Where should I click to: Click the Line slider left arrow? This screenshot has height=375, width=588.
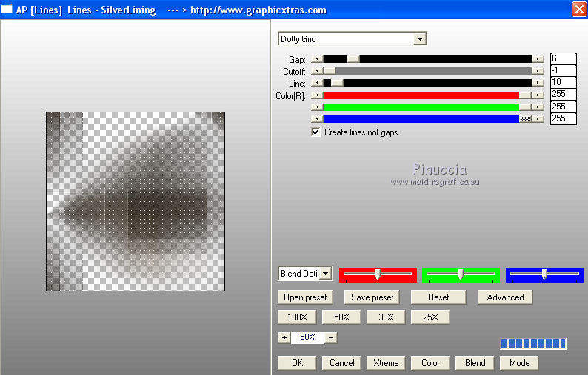click(317, 83)
